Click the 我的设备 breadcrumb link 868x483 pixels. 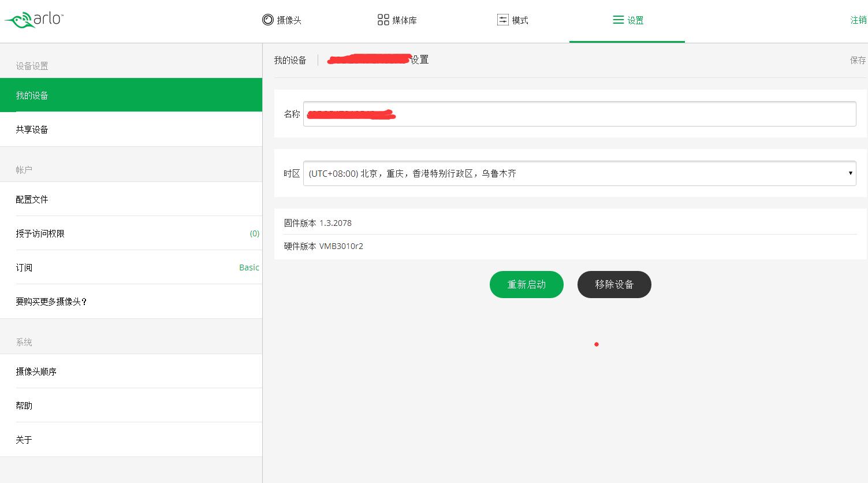(290, 60)
